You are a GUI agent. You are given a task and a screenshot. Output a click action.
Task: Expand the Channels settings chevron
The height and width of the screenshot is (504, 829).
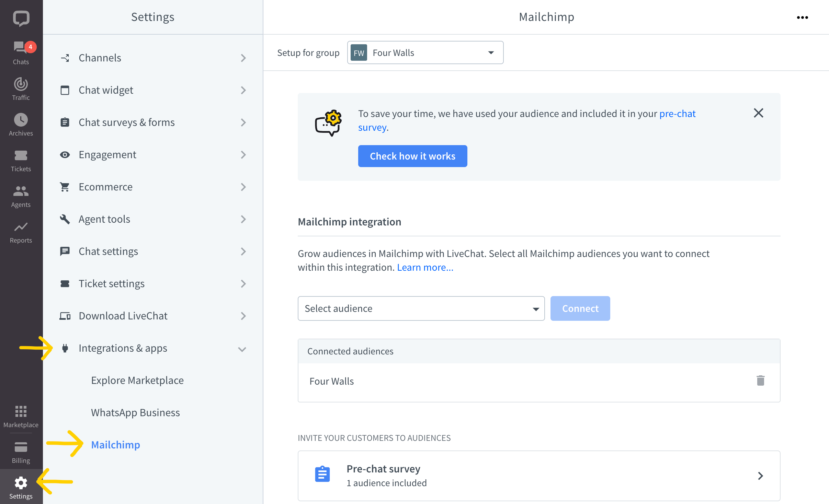(243, 58)
